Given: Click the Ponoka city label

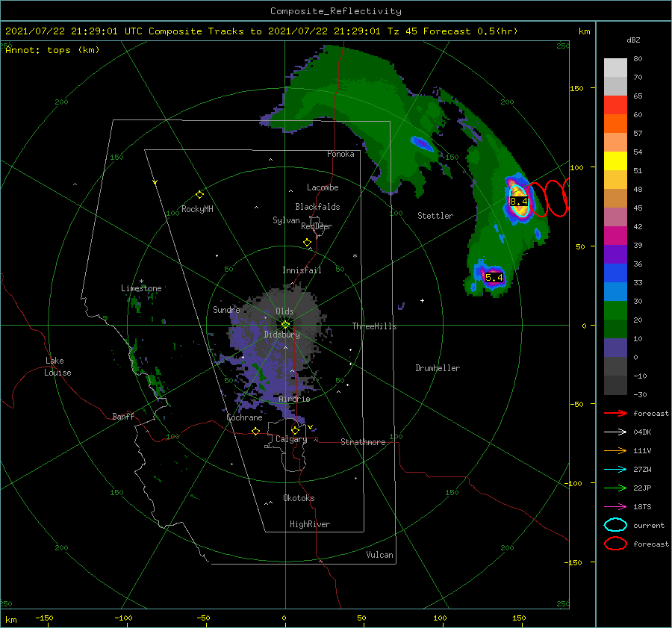Looking at the screenshot, I should pos(340,154).
